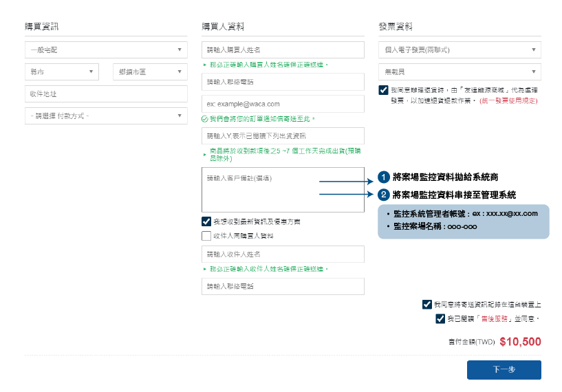
Task: Open the 統一發票使用規定 link
Action: (x=508, y=100)
